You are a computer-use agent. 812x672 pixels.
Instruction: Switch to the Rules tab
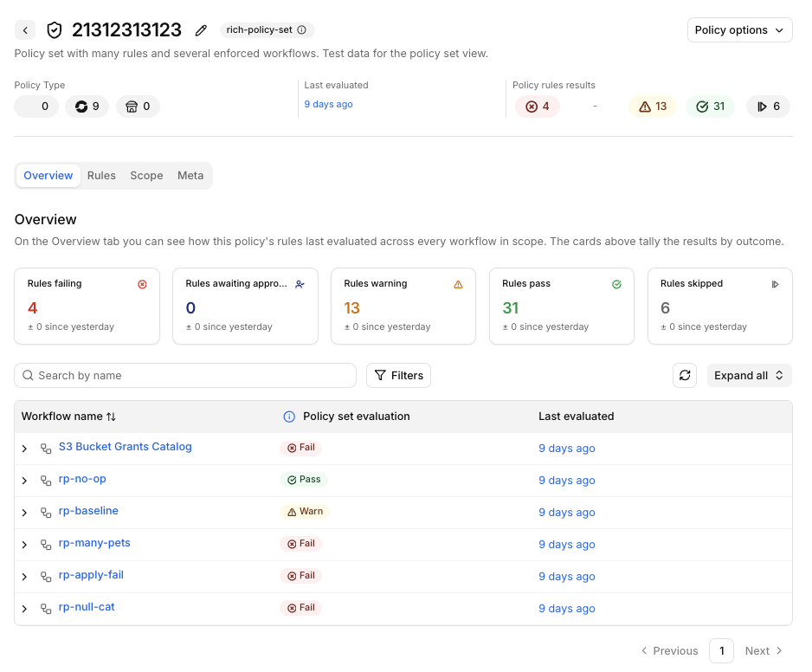[x=101, y=176]
